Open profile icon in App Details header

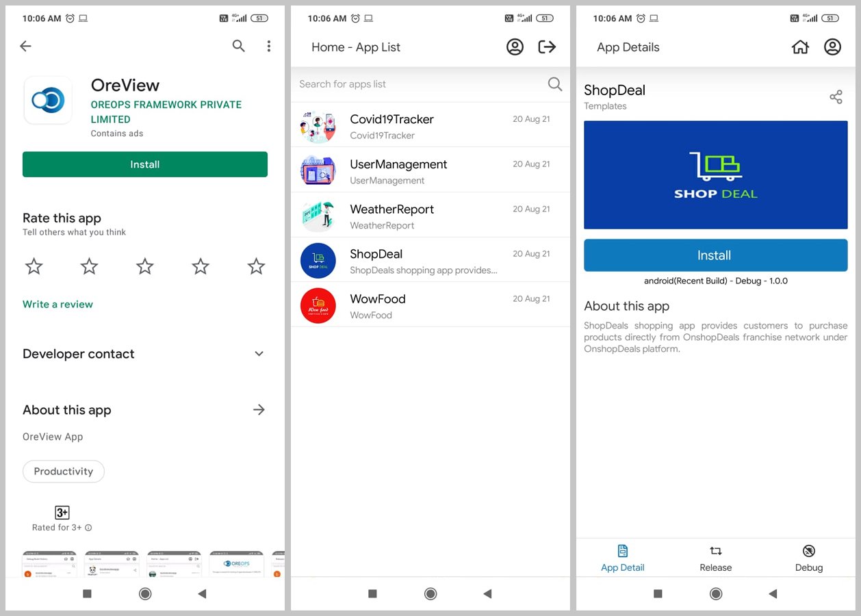click(832, 47)
